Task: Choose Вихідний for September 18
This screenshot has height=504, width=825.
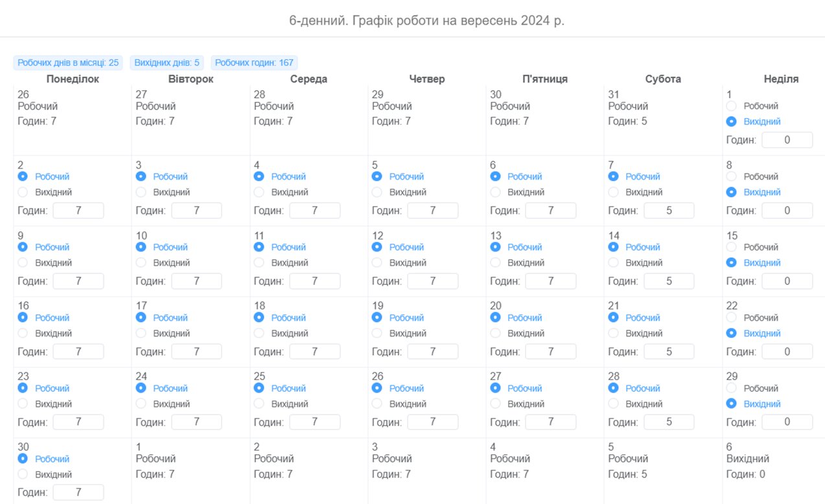Action: pyautogui.click(x=259, y=333)
